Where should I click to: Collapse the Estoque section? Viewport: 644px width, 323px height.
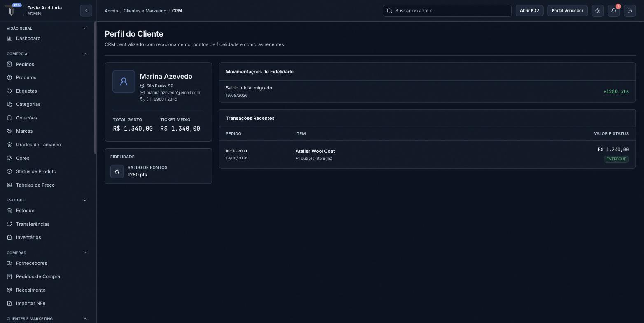[85, 200]
